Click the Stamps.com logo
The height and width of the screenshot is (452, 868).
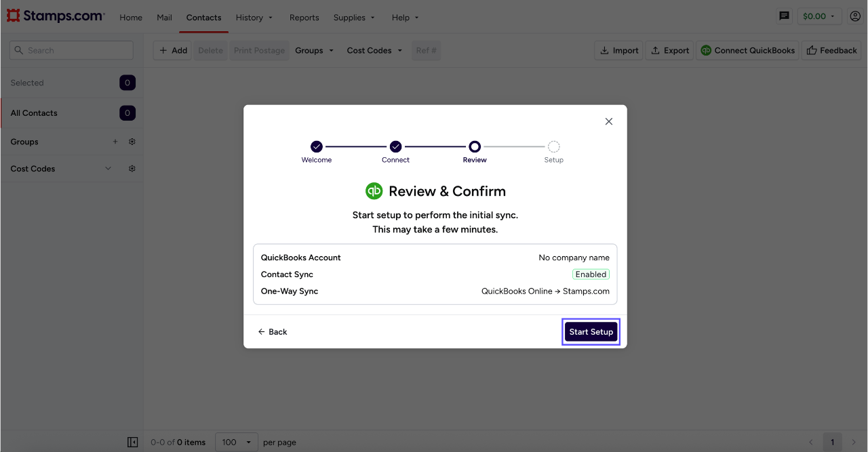tap(56, 16)
